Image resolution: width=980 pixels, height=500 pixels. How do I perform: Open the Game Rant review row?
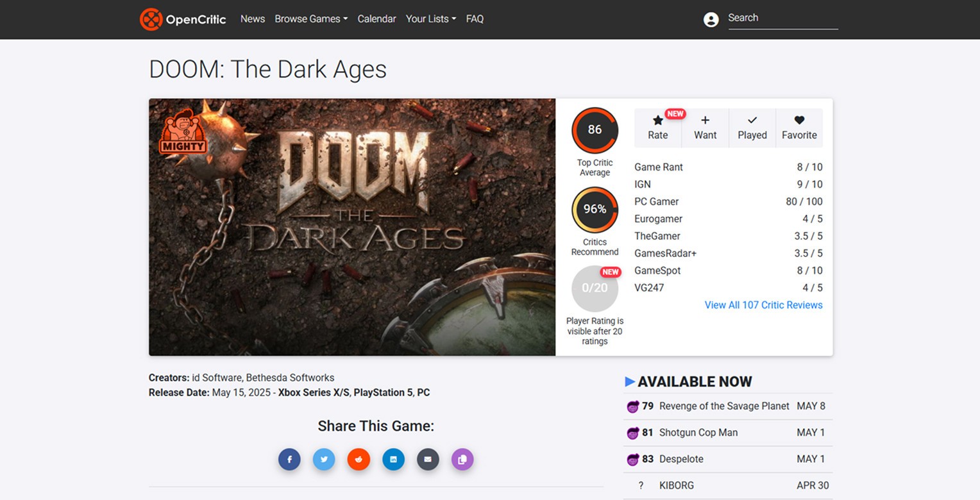[x=728, y=167]
